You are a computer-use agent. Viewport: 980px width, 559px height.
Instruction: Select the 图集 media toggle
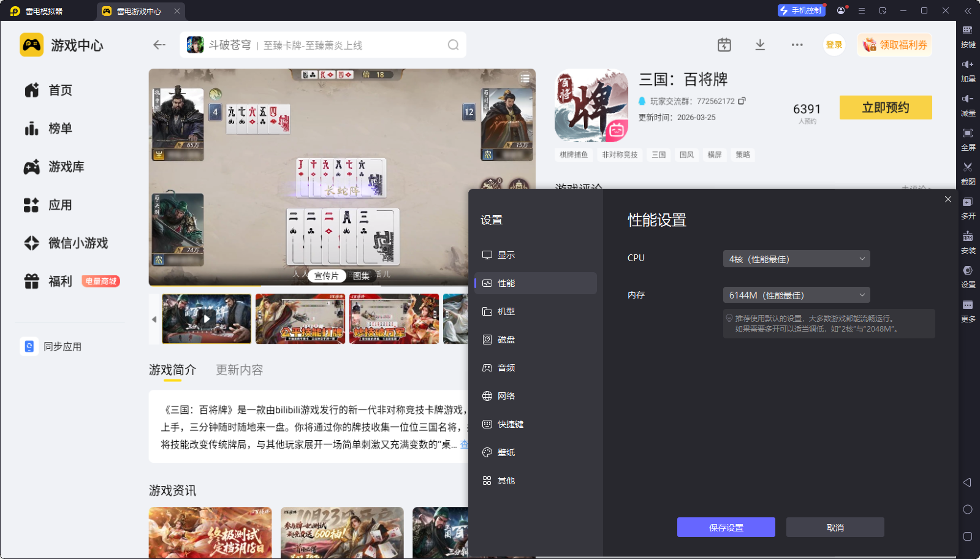[x=362, y=276]
